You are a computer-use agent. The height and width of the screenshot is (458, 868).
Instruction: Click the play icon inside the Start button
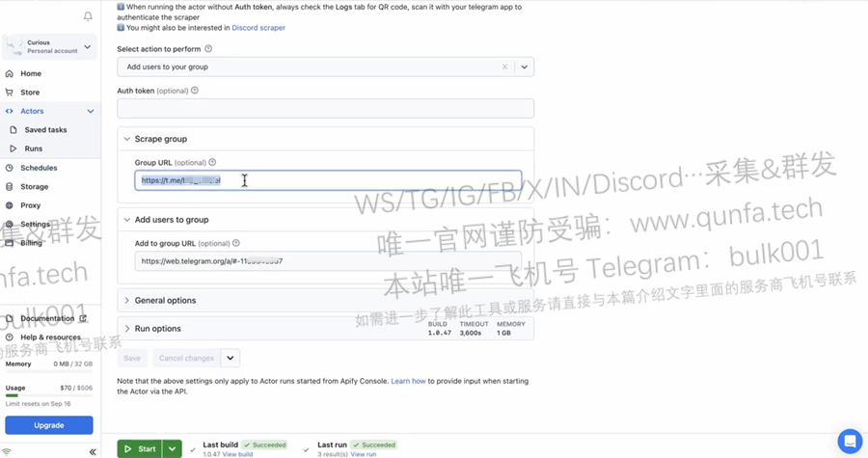tap(128, 449)
